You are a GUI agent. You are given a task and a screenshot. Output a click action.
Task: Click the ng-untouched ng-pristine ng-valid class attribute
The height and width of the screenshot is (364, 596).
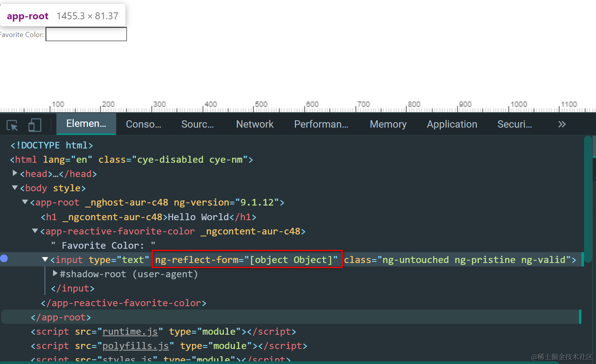(x=457, y=260)
